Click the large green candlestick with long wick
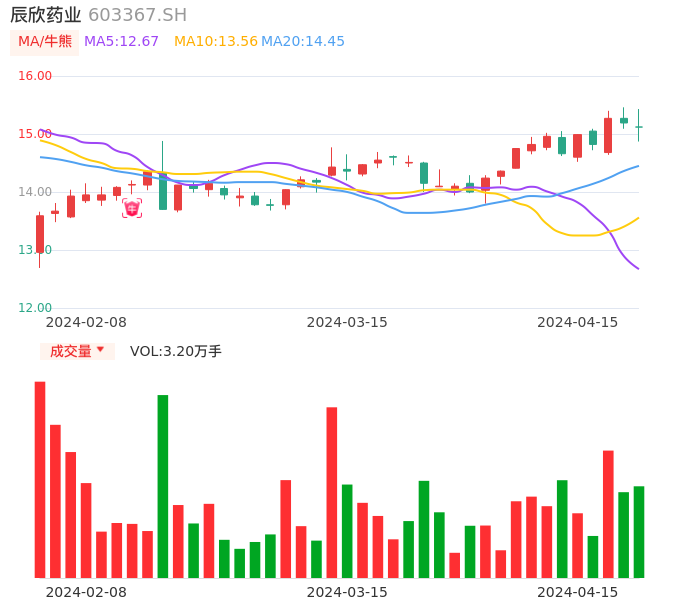 click(163, 191)
